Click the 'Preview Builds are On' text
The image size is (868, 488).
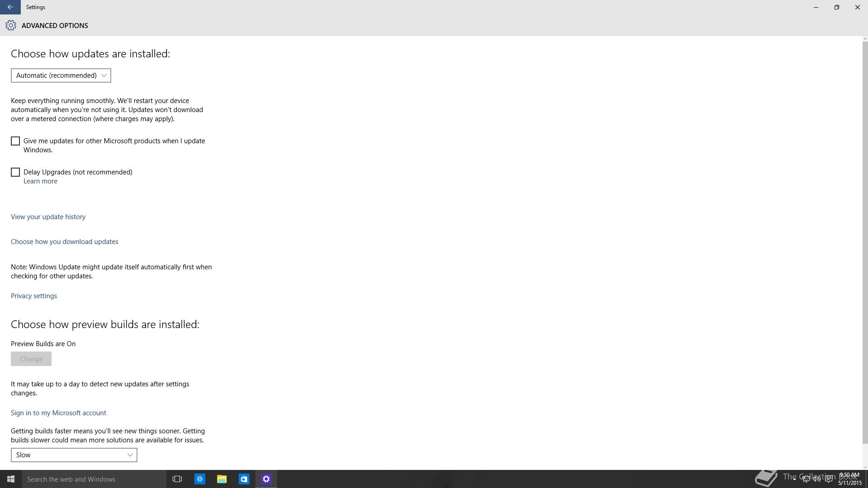pos(43,344)
